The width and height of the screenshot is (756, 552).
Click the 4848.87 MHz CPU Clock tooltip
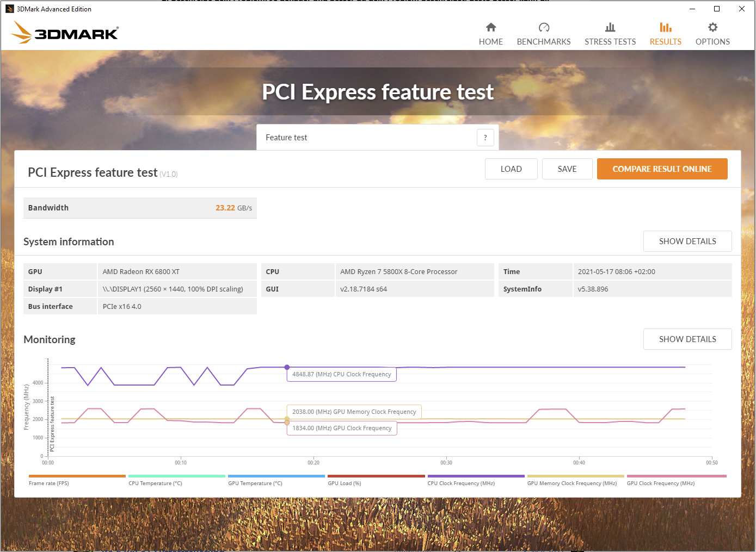click(x=342, y=374)
